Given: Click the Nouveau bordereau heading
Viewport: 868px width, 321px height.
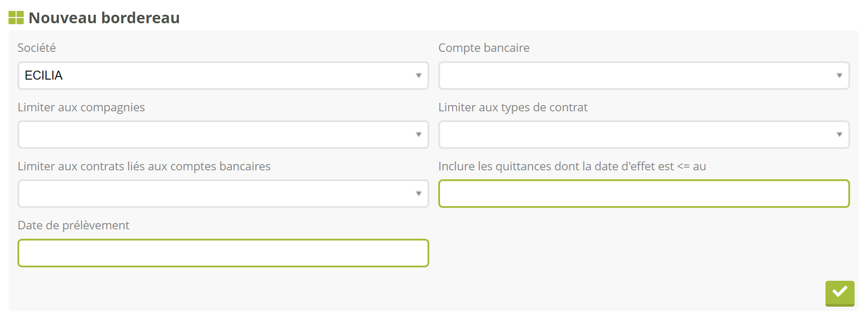Looking at the screenshot, I should 104,18.
